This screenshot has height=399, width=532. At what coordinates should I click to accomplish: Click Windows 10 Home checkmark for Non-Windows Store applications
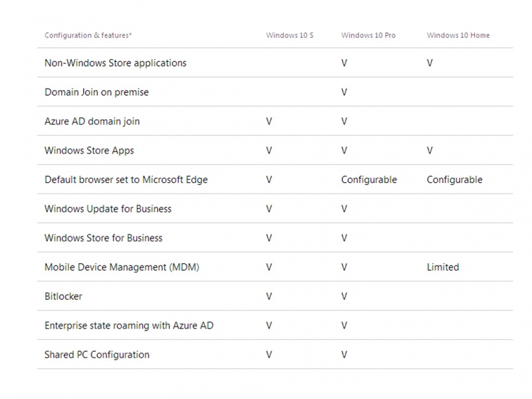[x=430, y=63]
